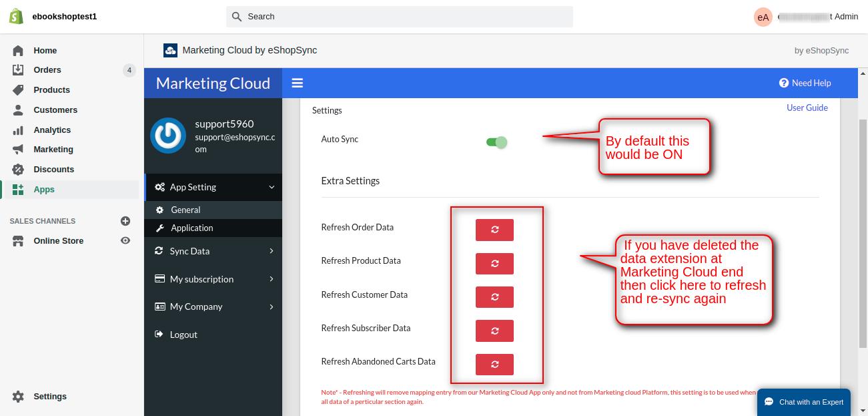Screen dimensions: 868x416
Task: Click the Logout exit icon
Action: 159,335
